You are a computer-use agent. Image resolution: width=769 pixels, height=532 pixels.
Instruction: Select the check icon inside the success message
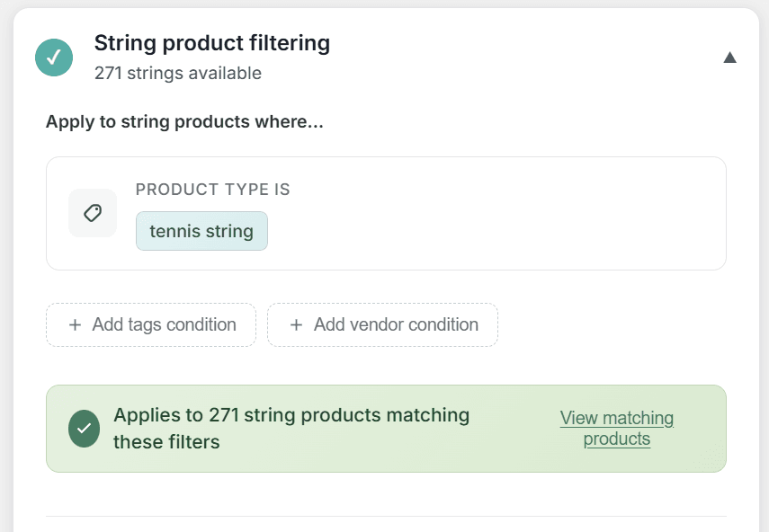click(x=84, y=429)
